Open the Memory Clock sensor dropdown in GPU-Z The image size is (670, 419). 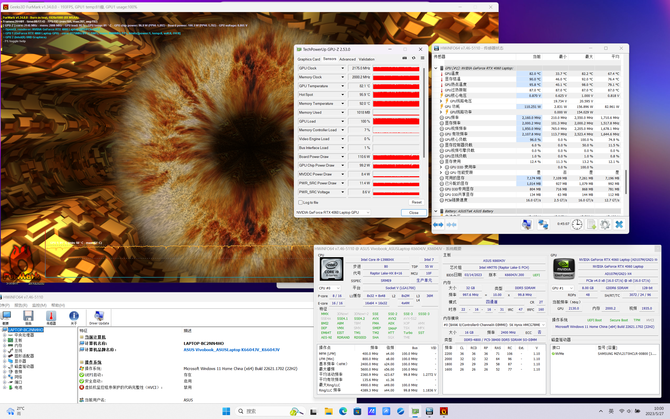[342, 77]
